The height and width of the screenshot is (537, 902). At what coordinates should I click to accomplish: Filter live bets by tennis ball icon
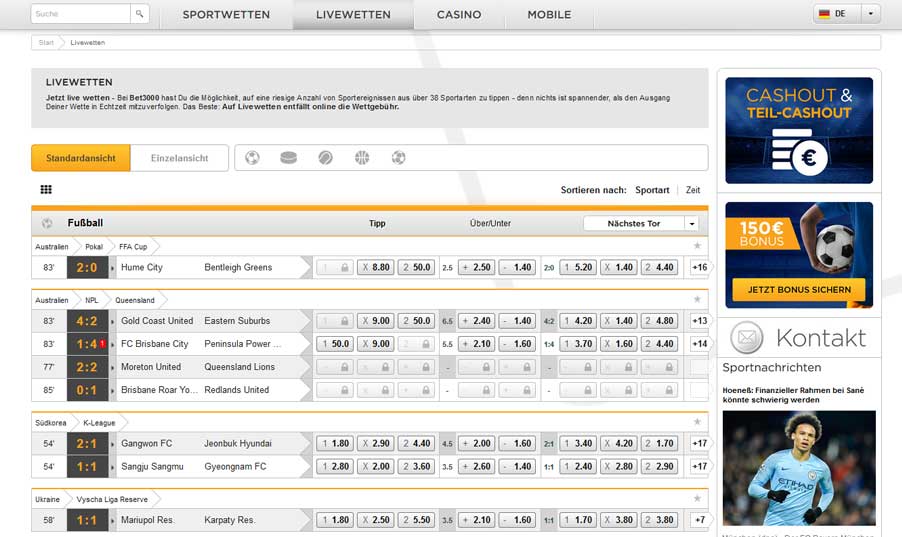pyautogui.click(x=325, y=158)
